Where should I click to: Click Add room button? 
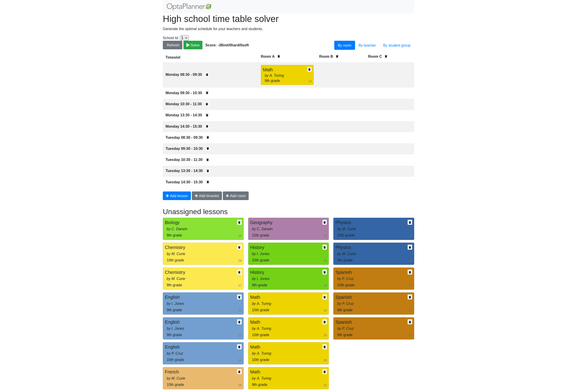click(x=236, y=196)
